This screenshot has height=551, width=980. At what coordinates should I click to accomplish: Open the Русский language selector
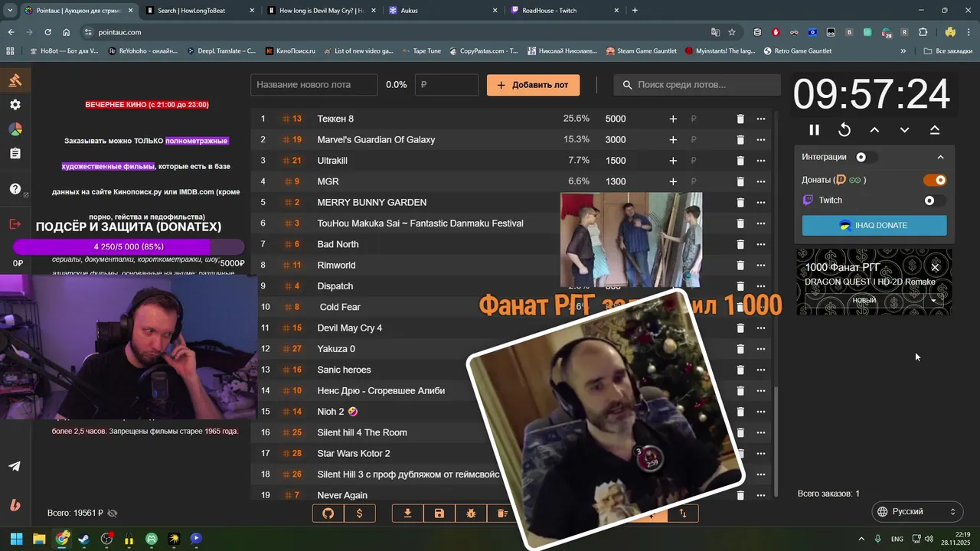point(917,511)
